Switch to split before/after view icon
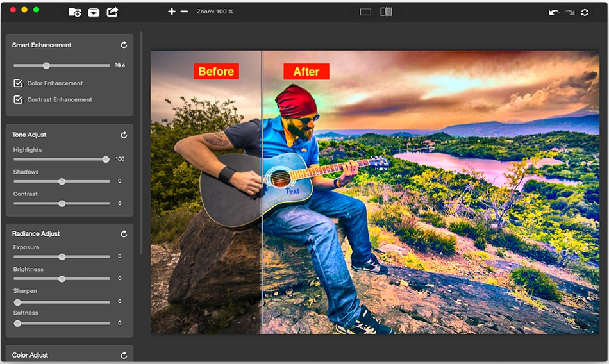The image size is (609, 364). click(x=387, y=12)
